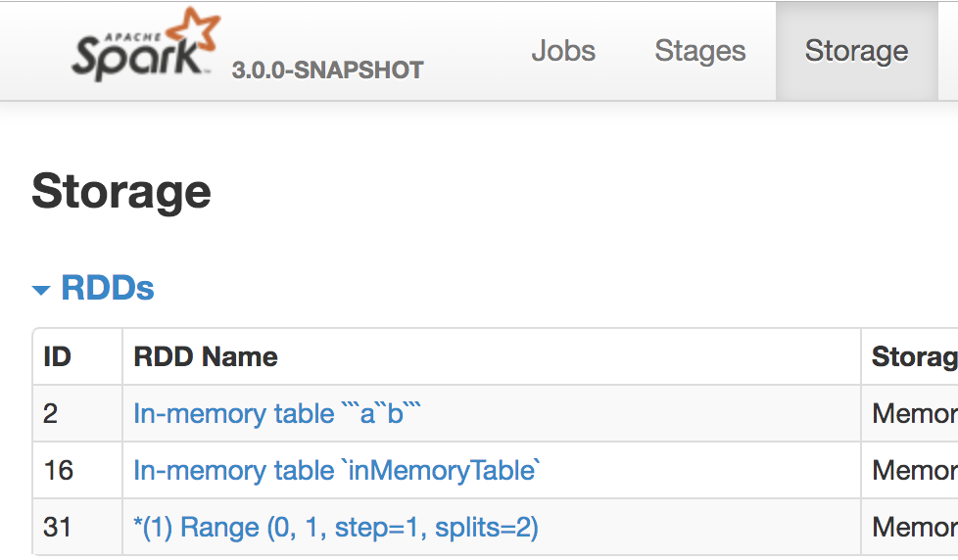Click the Storage page heading
This screenshot has width=958, height=560.
121,191
